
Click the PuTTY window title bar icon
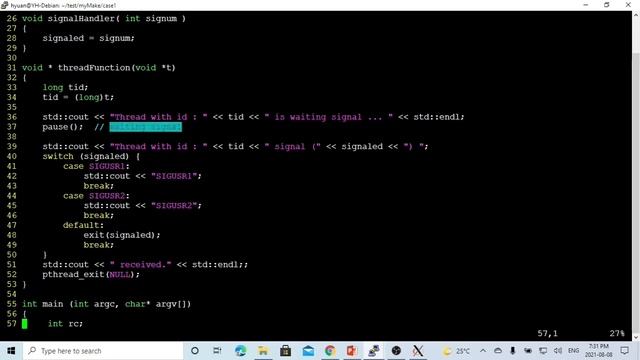(x=4, y=5)
